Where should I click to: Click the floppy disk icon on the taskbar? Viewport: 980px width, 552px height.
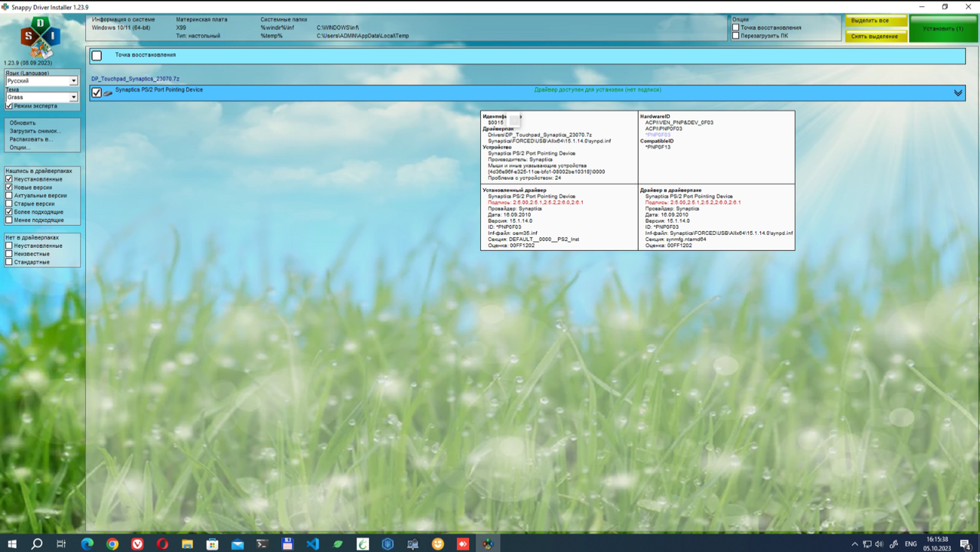(x=288, y=544)
